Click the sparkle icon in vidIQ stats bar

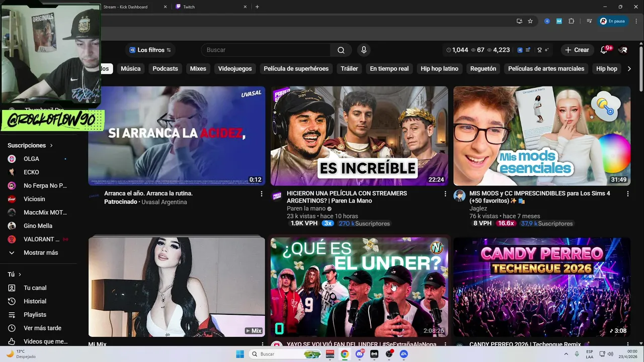tap(546, 50)
